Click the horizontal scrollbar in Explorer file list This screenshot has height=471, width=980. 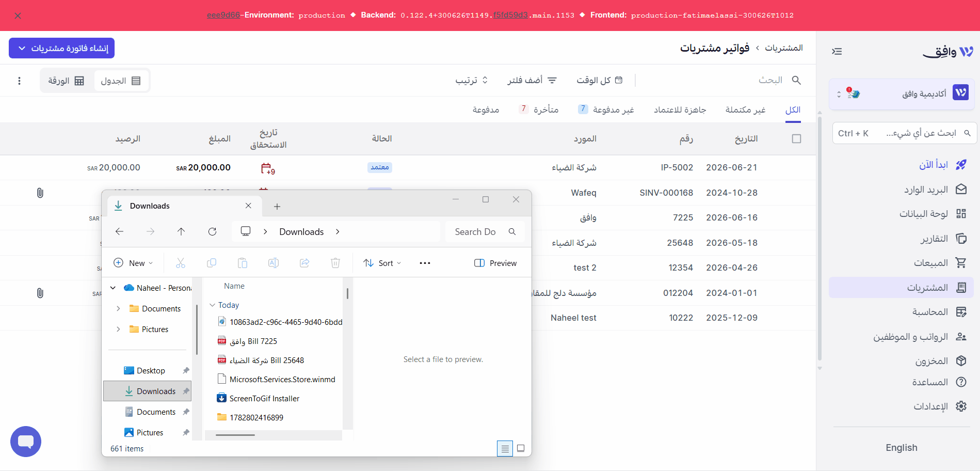[x=235, y=435]
